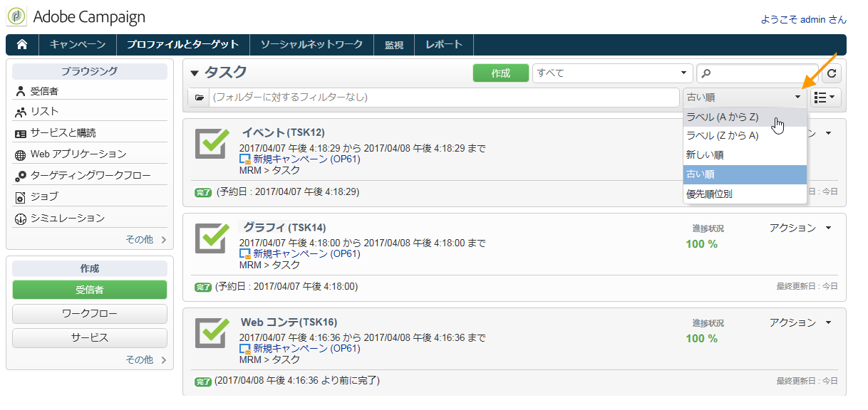Screen dimensions: 868x410
Task: Click the ワークフロー create button
Action: pyautogui.click(x=90, y=314)
